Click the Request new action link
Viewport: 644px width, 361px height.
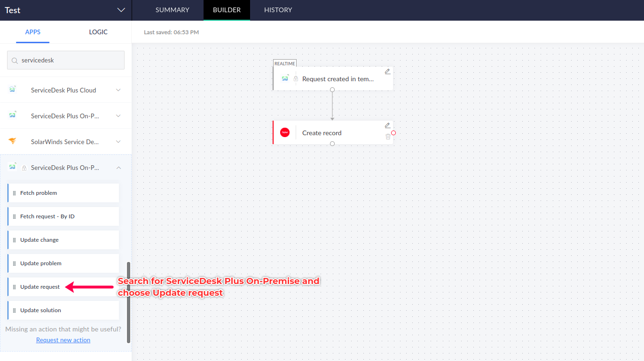tap(63, 340)
